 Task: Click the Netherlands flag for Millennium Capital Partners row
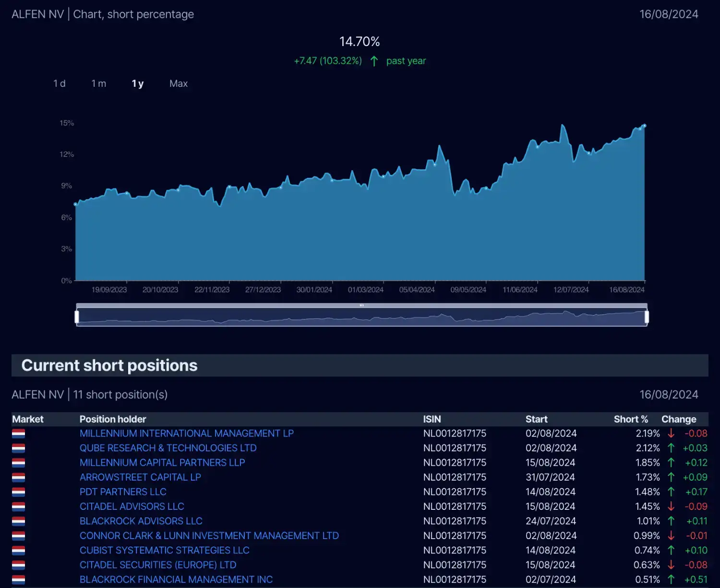click(18, 463)
